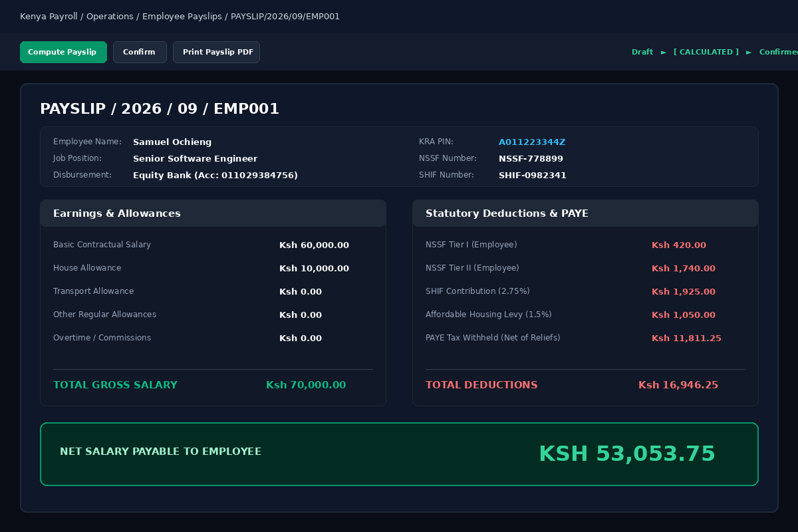Image resolution: width=798 pixels, height=532 pixels.
Task: Click the Confirm button
Action: [x=140, y=52]
